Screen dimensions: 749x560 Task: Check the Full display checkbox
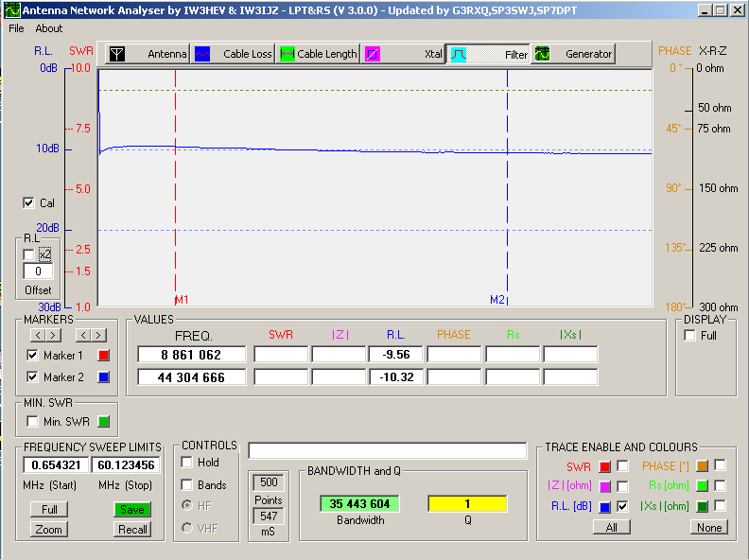point(689,336)
